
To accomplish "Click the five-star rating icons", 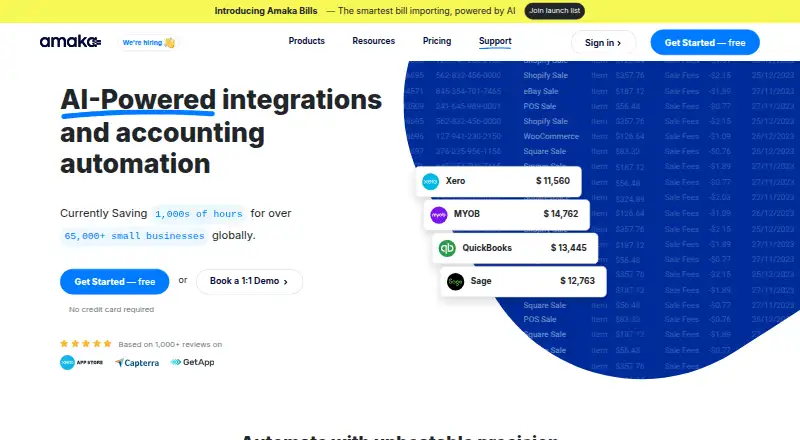I will [86, 344].
